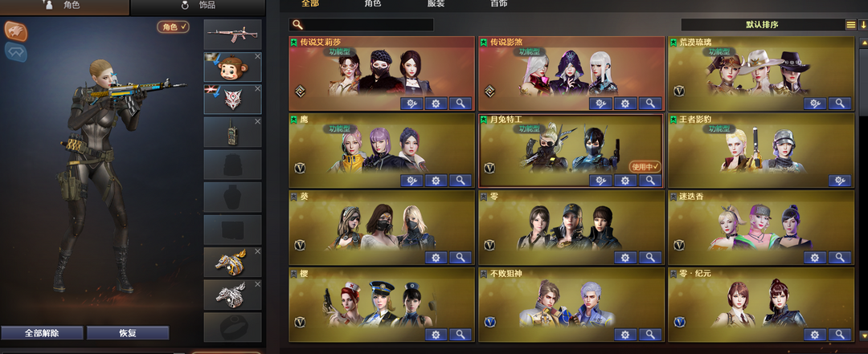Focus the search input field above character list
The height and width of the screenshot is (354, 868).
tap(361, 25)
